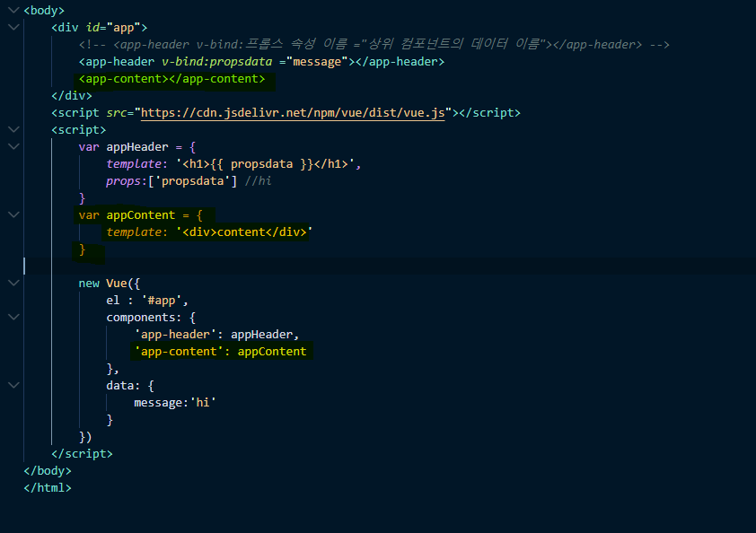Click closing brace of appHeader object
The image size is (756, 533).
tap(82, 198)
